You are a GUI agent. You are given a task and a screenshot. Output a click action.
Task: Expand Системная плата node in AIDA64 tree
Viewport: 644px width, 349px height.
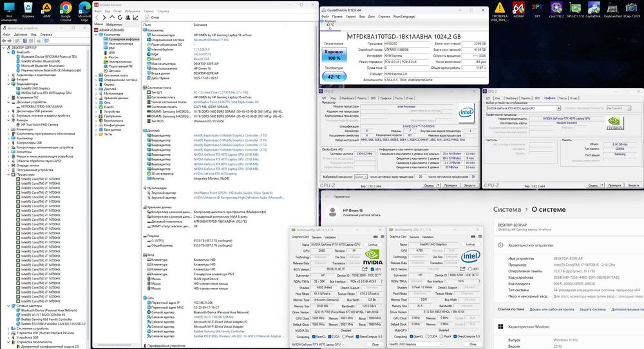click(96, 75)
